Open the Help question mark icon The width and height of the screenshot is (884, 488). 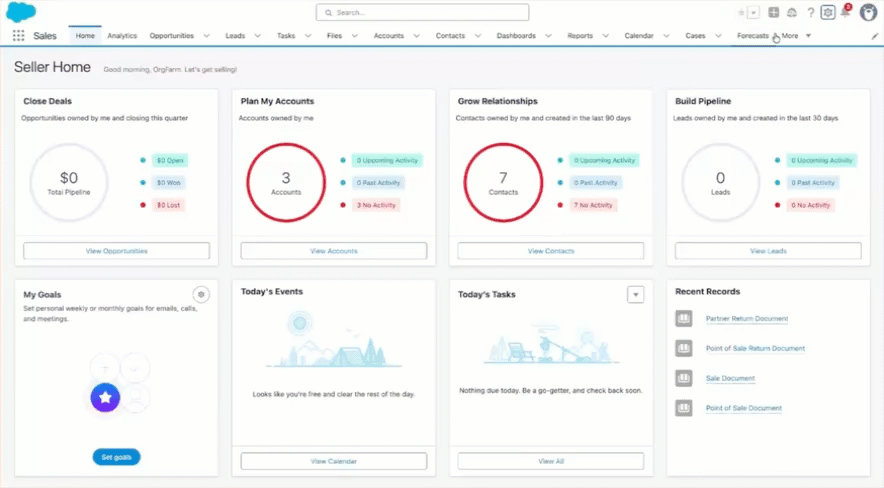810,12
